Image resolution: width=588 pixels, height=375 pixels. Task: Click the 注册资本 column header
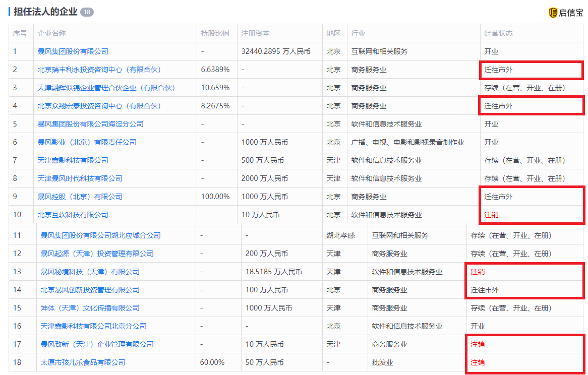coord(255,33)
